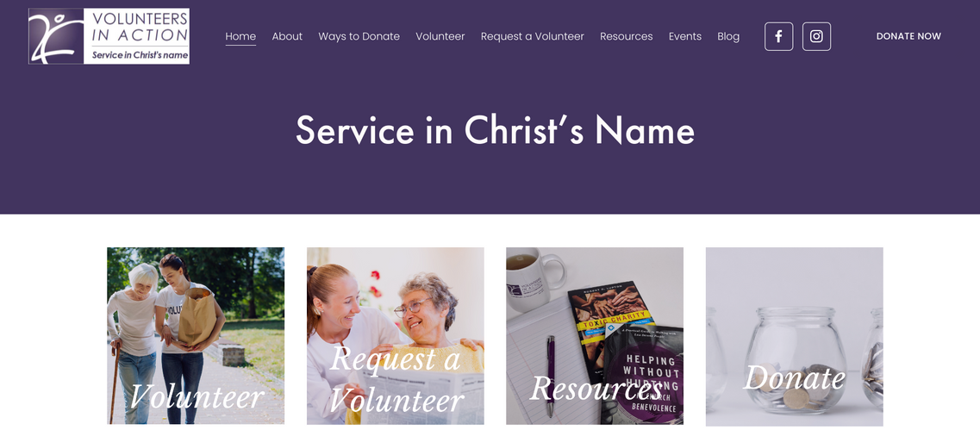Click the Donate caption over jar
The width and height of the screenshot is (980, 430).
click(794, 377)
